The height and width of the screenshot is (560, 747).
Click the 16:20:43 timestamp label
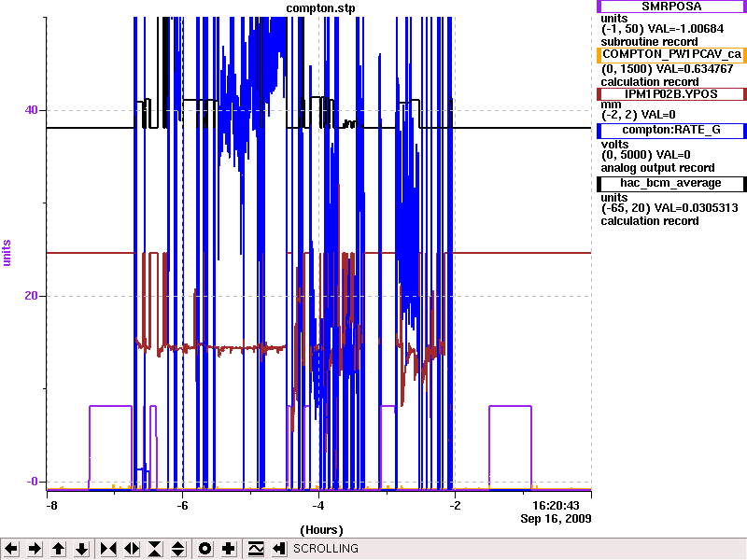pyautogui.click(x=556, y=506)
